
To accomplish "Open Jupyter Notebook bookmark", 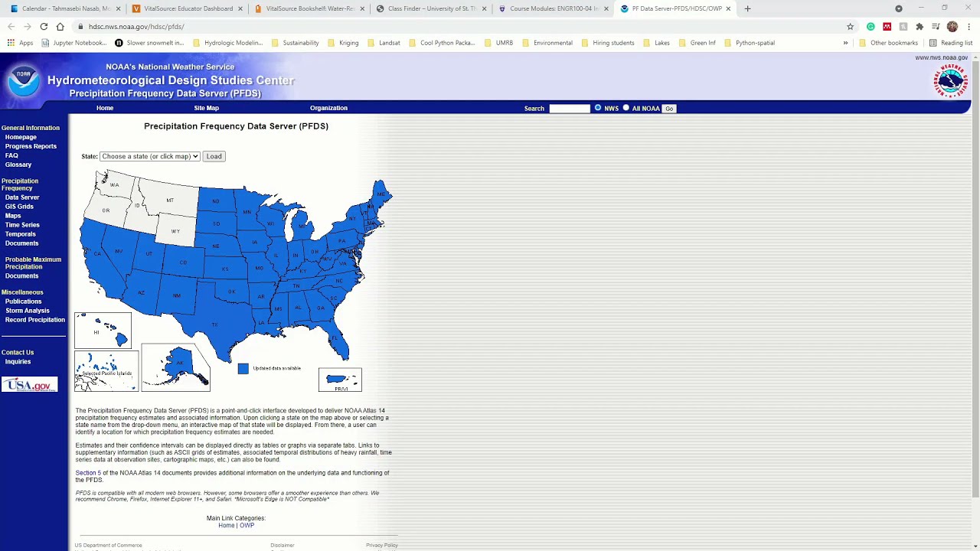I will coord(74,43).
